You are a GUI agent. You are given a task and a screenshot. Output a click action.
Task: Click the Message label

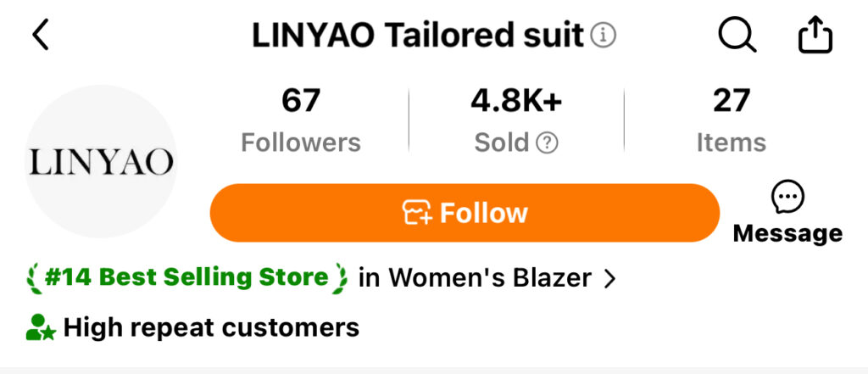pos(787,233)
